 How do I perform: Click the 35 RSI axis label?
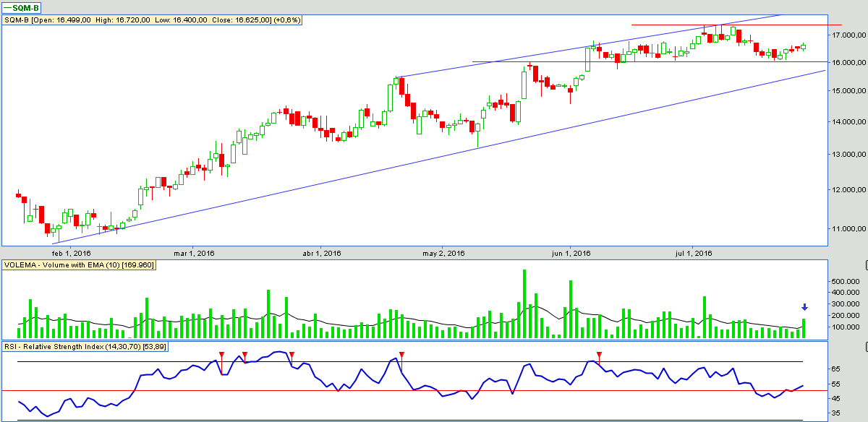[836, 413]
